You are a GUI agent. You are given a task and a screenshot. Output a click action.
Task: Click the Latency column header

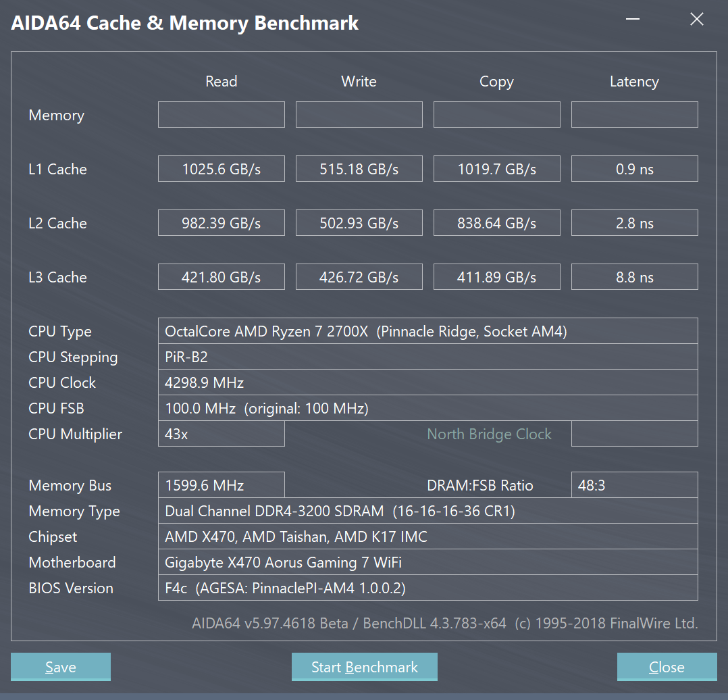pyautogui.click(x=634, y=82)
